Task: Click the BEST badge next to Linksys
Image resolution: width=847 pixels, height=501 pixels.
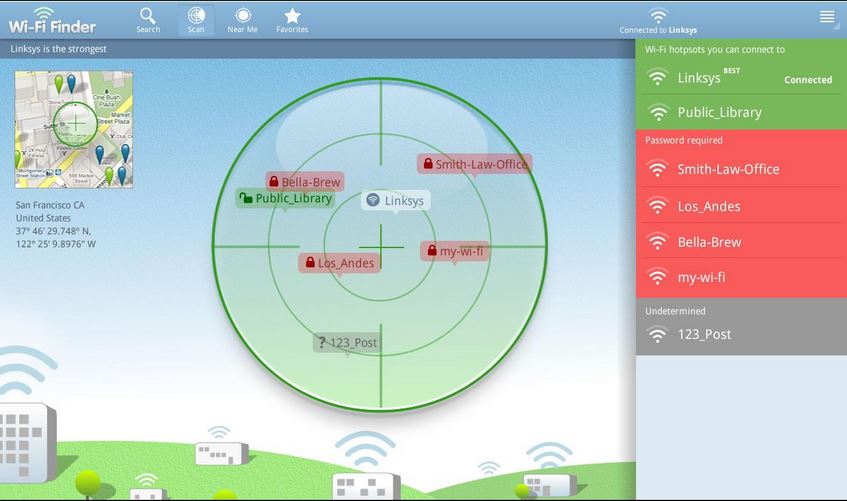Action: click(731, 71)
